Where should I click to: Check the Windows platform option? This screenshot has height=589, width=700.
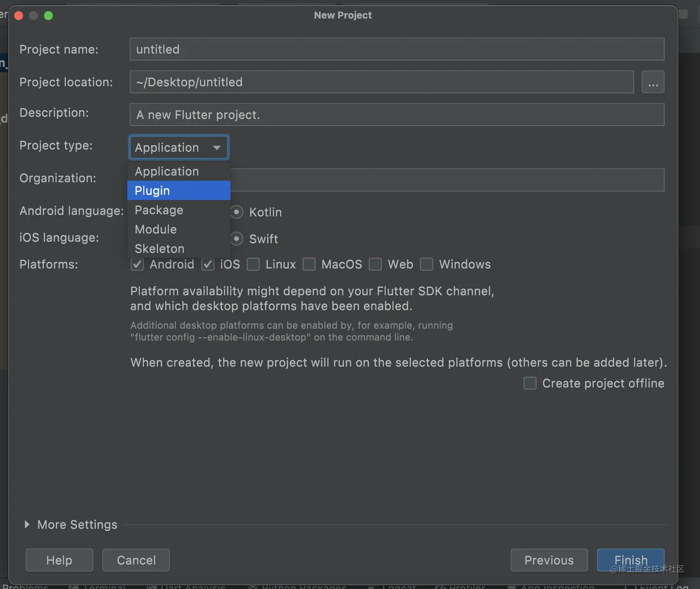click(426, 264)
